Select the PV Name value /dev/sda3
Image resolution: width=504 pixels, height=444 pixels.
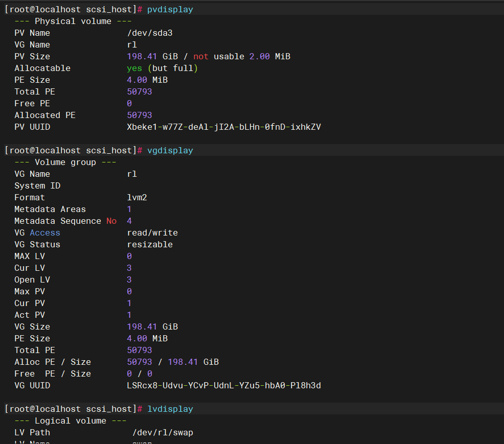point(150,33)
